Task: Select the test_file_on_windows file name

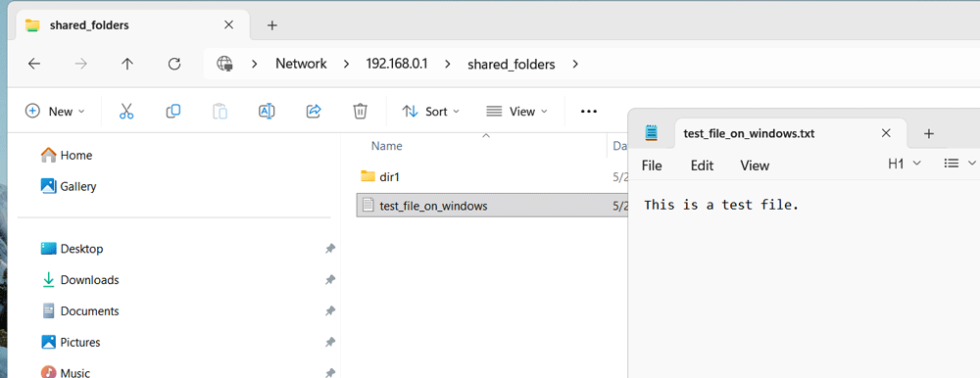Action: pyautogui.click(x=434, y=206)
